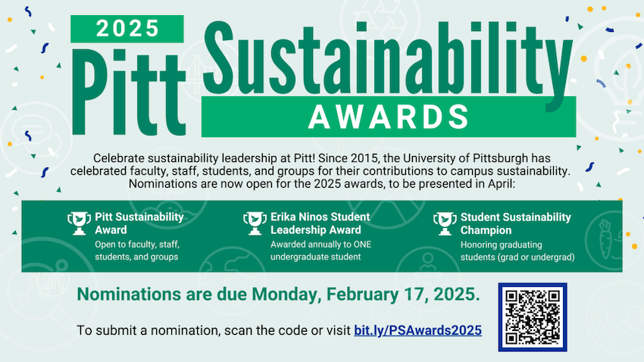Click the carrot watermark icon at right
Screen dimensions: 644x362
606,235
